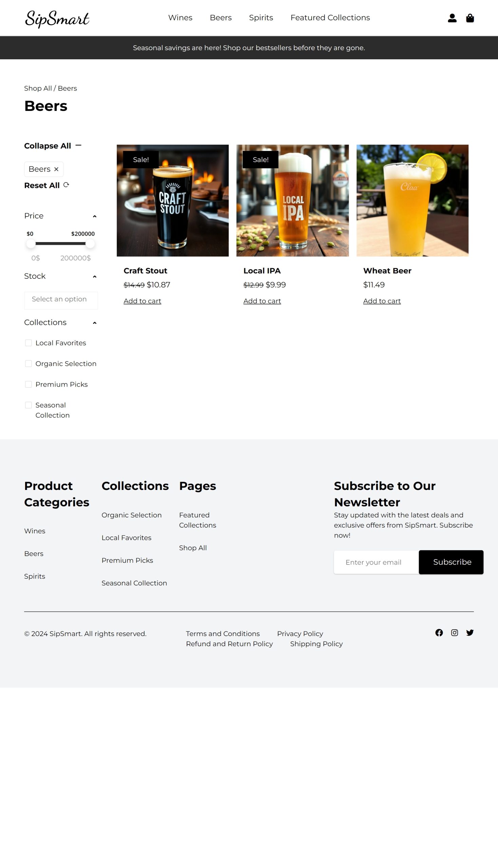Viewport: 498px width, 868px height.
Task: Go to SipSmart logo homepage
Action: click(x=57, y=18)
